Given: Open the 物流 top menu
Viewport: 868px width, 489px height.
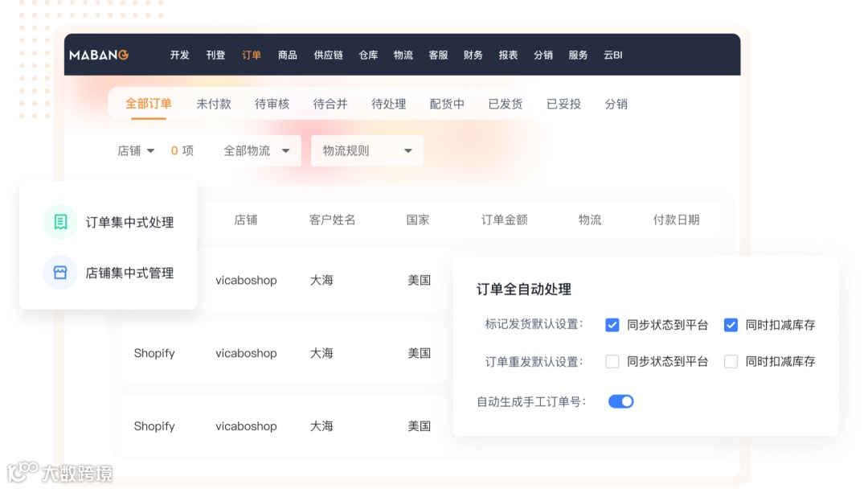Looking at the screenshot, I should coord(403,55).
